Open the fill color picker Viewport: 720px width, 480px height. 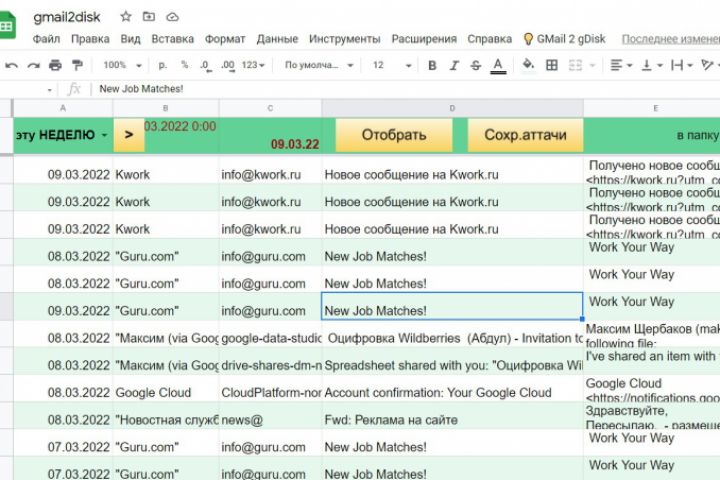click(x=528, y=65)
